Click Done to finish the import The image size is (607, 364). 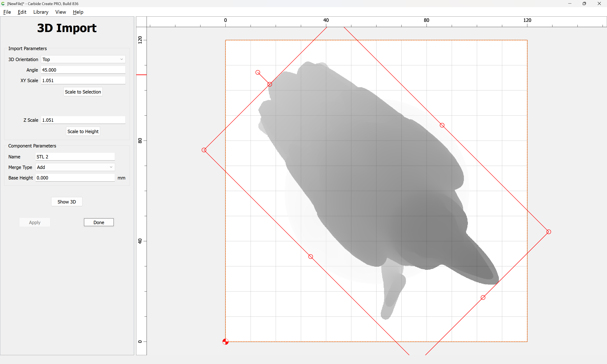tap(99, 222)
